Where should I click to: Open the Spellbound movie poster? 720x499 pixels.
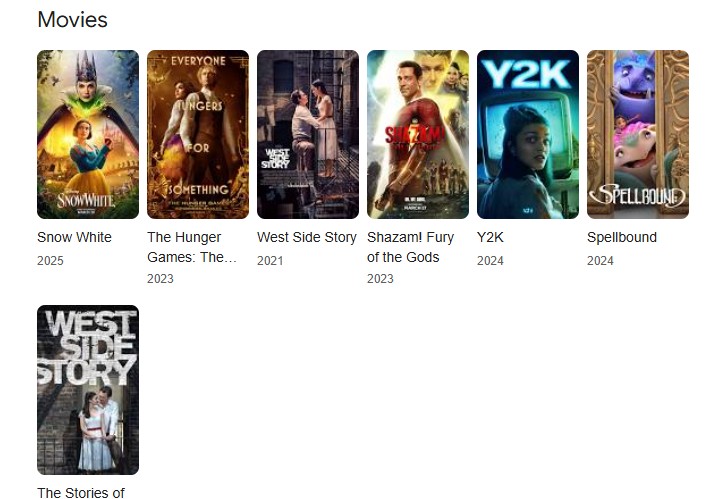click(x=638, y=134)
